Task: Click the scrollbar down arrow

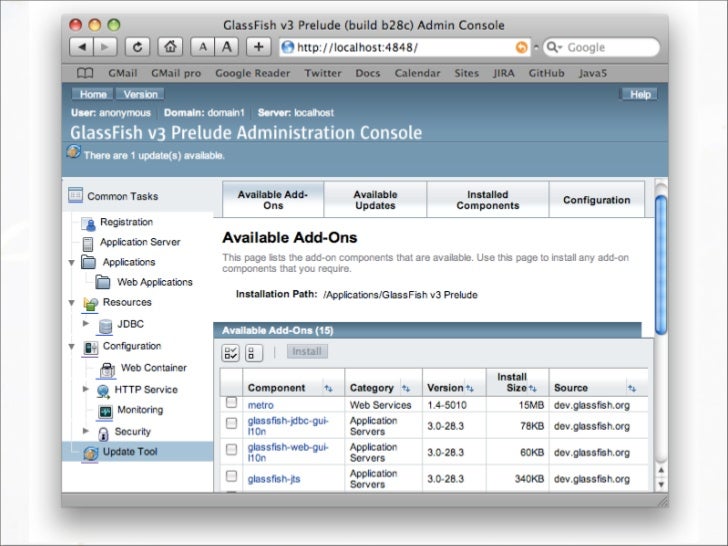Action: click(x=661, y=485)
